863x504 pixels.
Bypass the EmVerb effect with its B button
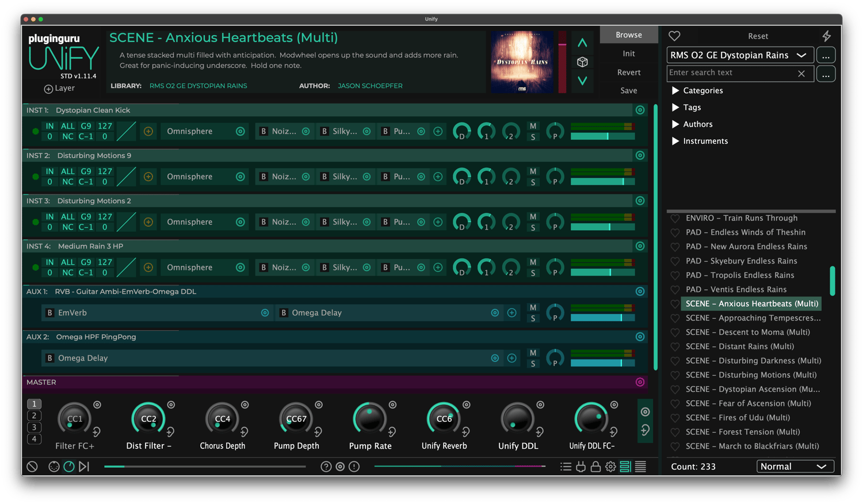[x=50, y=313]
